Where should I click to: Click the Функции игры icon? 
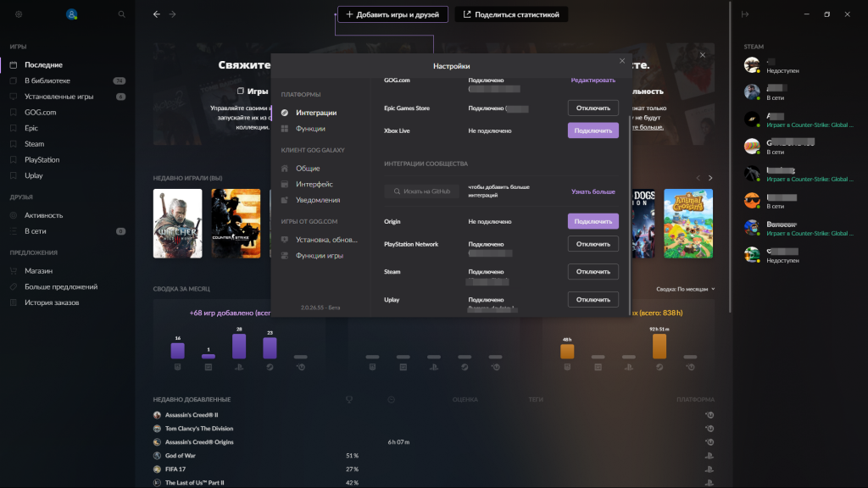285,256
